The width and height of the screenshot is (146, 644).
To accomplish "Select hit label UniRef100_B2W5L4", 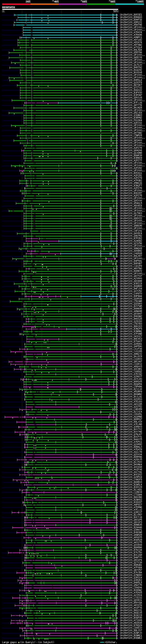I will [131, 485].
